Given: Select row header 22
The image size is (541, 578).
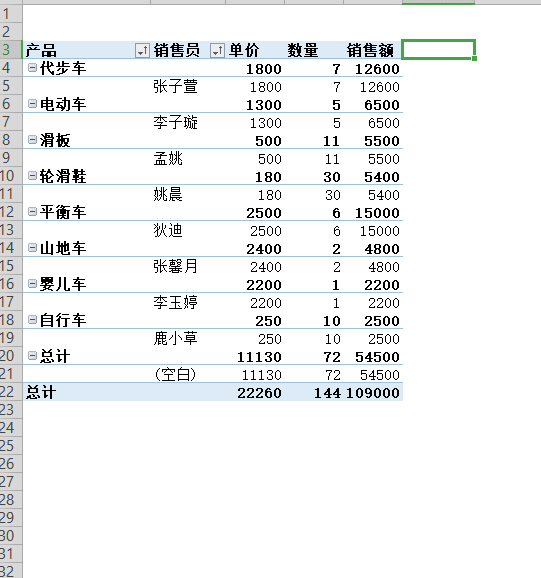Looking at the screenshot, I should click(x=11, y=392).
